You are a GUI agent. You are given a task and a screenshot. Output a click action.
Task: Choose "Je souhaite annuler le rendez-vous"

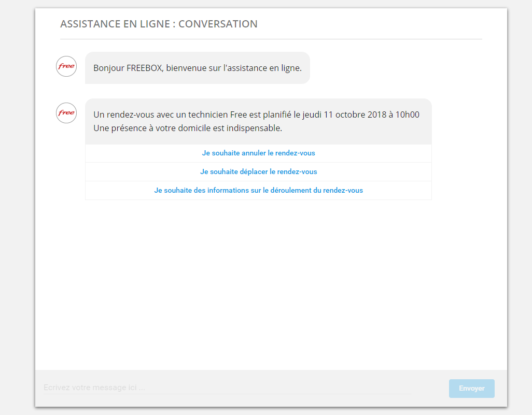coord(258,153)
